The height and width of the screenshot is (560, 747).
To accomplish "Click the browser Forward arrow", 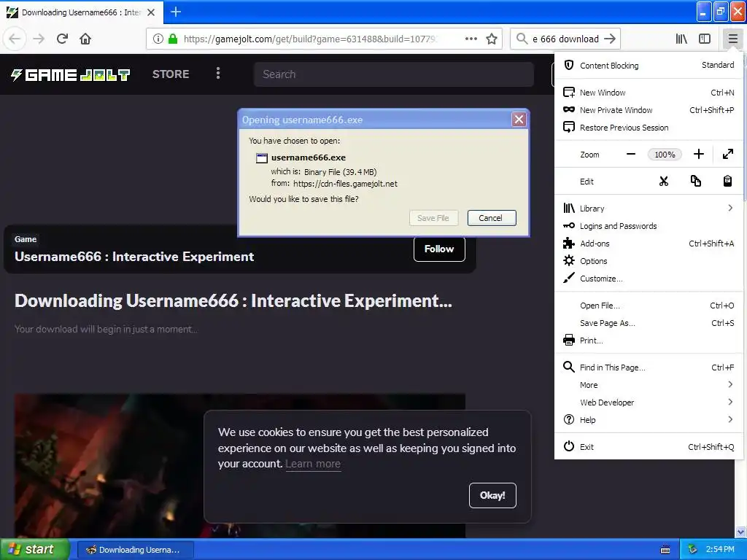I will click(x=39, y=39).
